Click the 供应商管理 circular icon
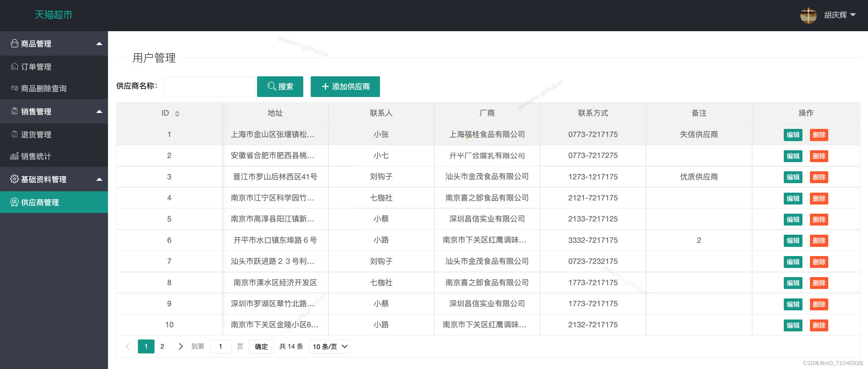This screenshot has width=868, height=369. pos(14,202)
